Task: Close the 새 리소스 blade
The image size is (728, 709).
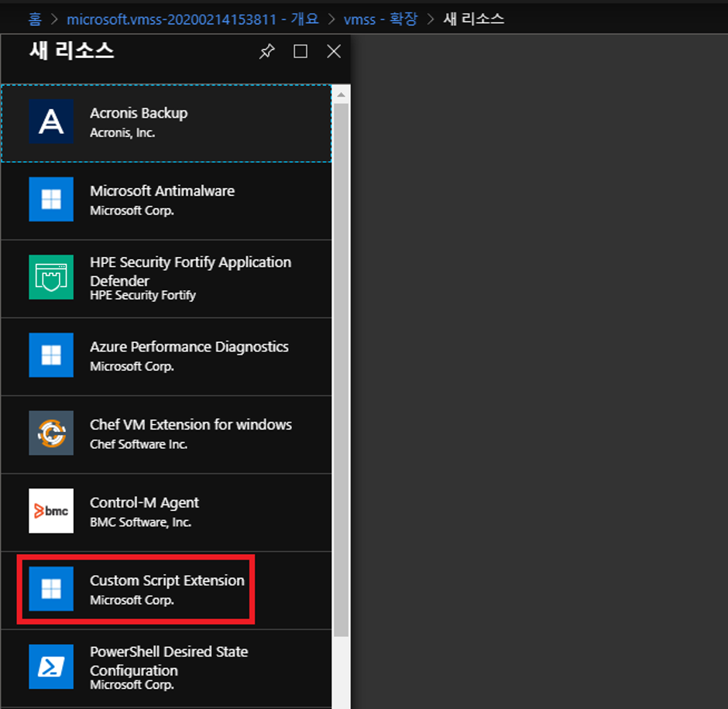Action: 334,51
